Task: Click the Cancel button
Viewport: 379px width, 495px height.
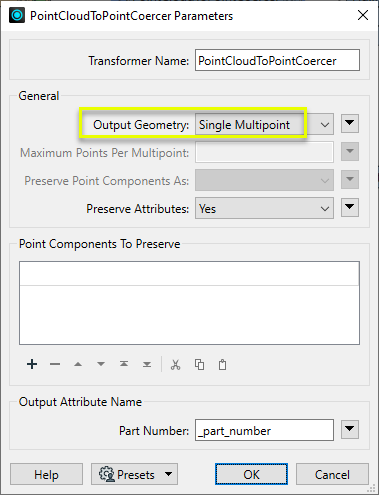Action: click(332, 474)
